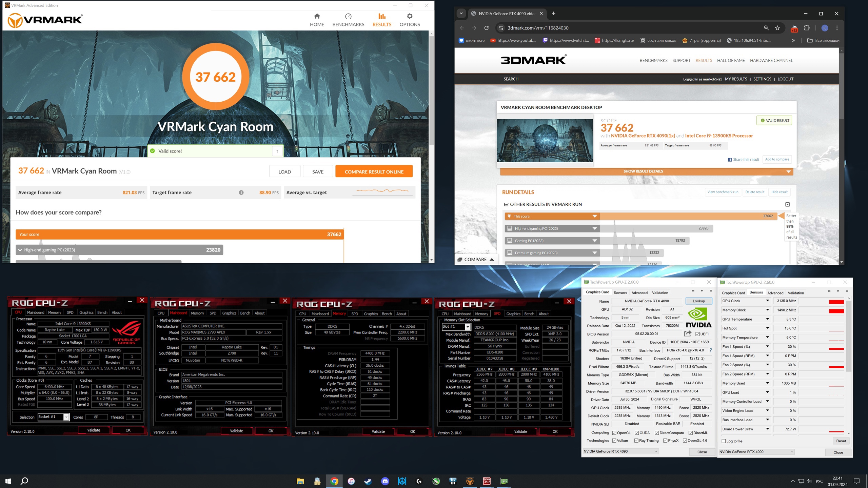Open the Chrome extensions puzzle icon

807,28
